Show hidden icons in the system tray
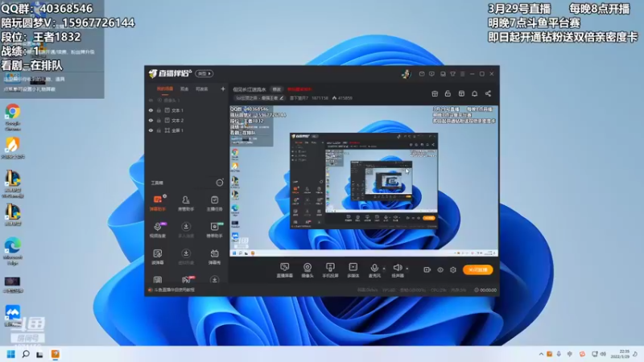 coord(541,354)
